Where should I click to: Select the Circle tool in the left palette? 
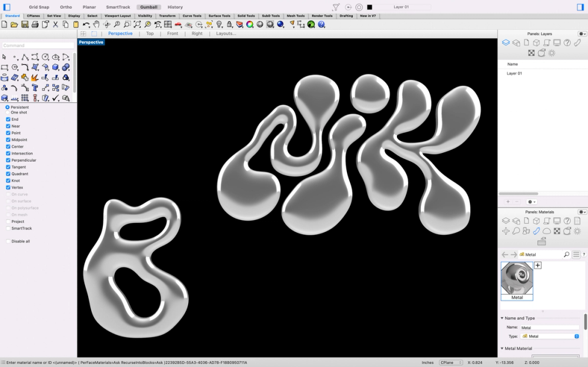coord(45,57)
